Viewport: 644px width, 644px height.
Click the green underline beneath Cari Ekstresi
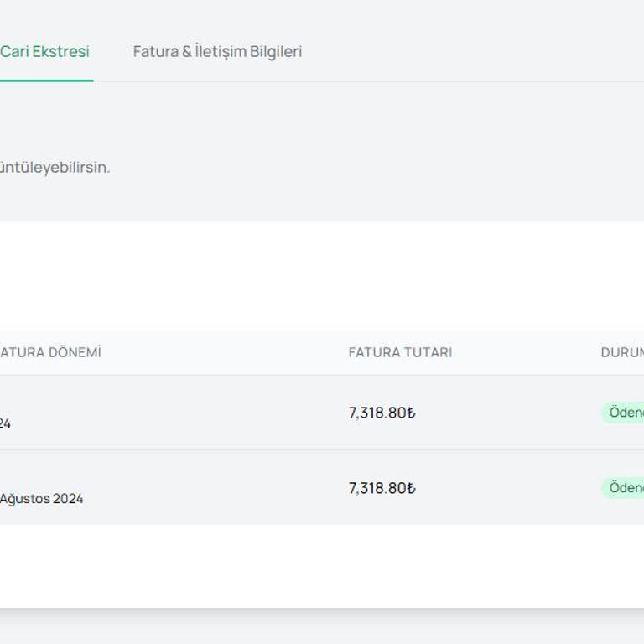(x=45, y=80)
